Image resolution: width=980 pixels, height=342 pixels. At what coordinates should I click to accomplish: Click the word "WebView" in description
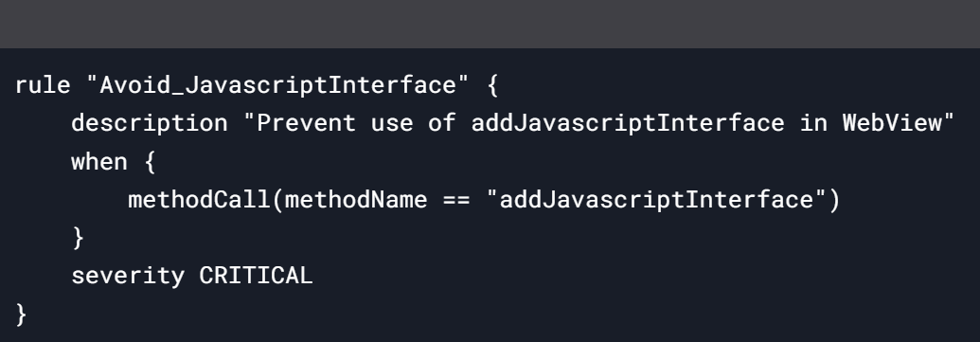(892, 122)
